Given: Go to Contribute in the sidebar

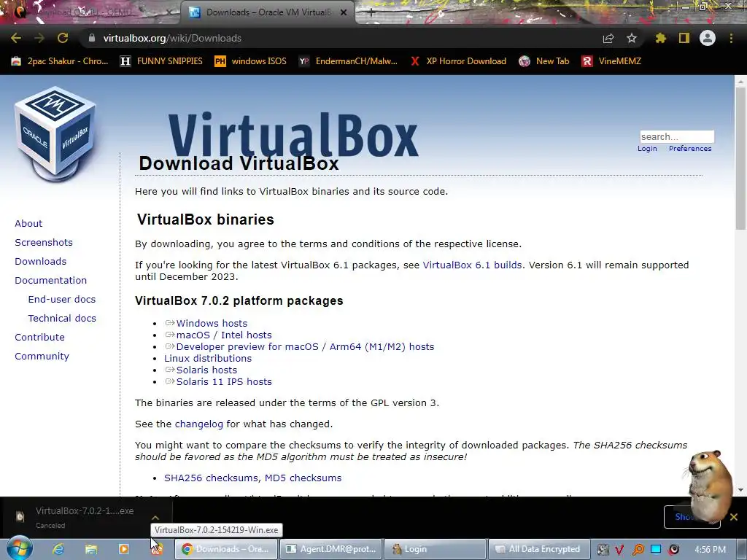Looking at the screenshot, I should pyautogui.click(x=39, y=337).
